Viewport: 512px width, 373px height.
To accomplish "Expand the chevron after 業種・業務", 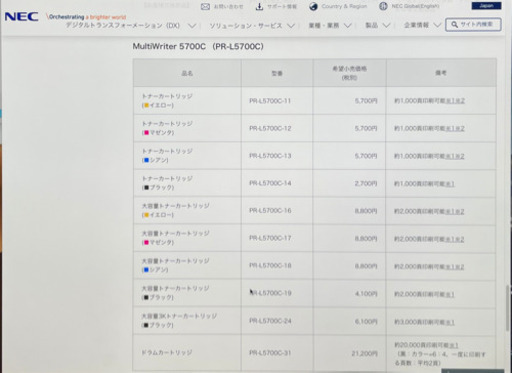I will coord(348,26).
